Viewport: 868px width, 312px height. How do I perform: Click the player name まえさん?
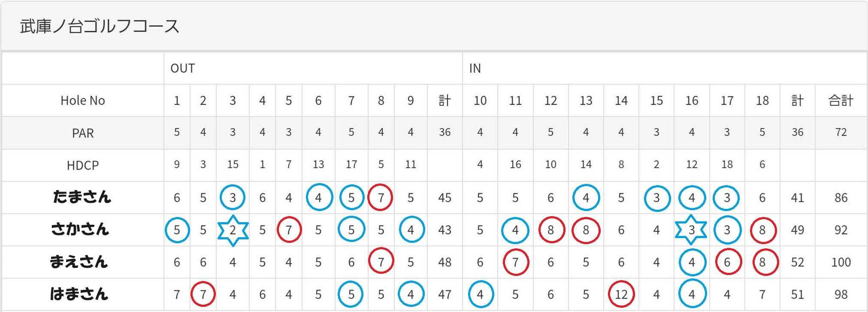pyautogui.click(x=79, y=262)
